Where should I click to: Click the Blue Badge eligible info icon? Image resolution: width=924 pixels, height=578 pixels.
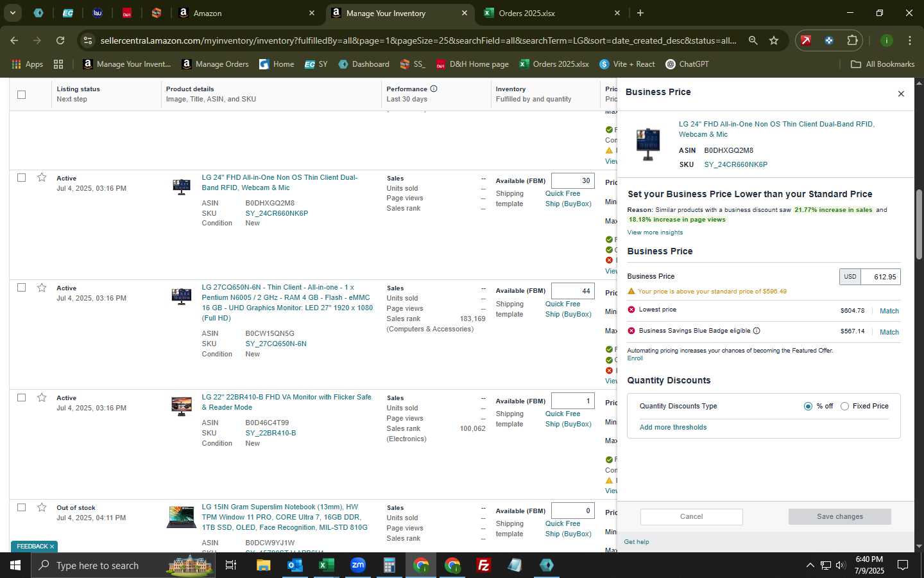coord(757,331)
